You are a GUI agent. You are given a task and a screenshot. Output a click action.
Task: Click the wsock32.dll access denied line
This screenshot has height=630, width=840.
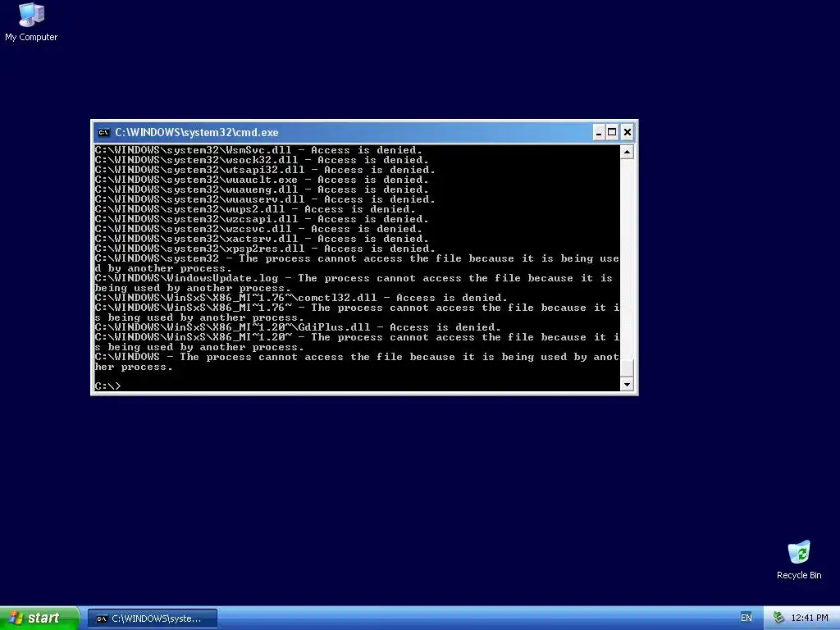pyautogui.click(x=262, y=160)
